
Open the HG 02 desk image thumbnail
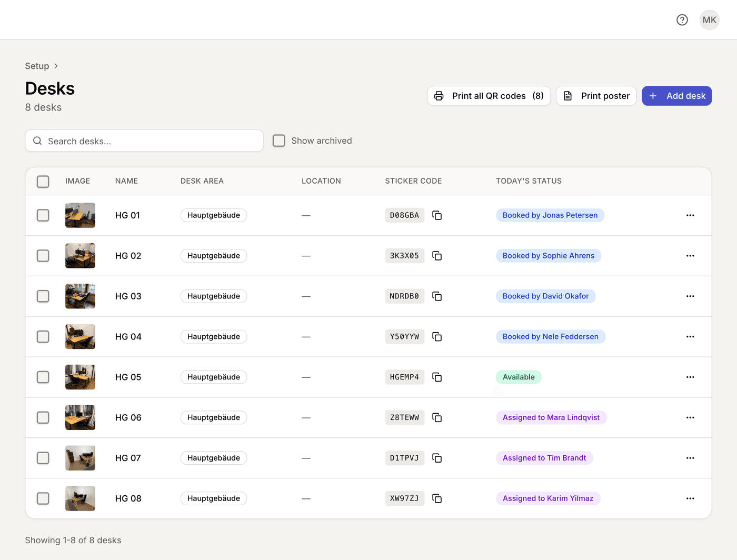[x=80, y=256]
